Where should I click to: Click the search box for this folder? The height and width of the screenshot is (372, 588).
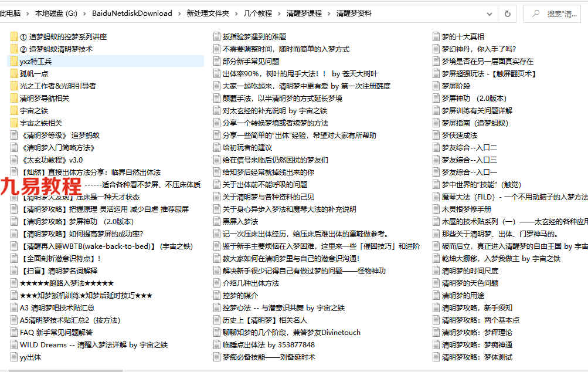[x=552, y=14]
